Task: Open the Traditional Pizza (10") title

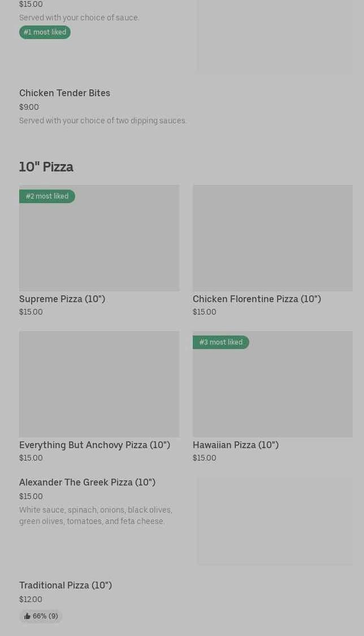Action: tap(66, 585)
